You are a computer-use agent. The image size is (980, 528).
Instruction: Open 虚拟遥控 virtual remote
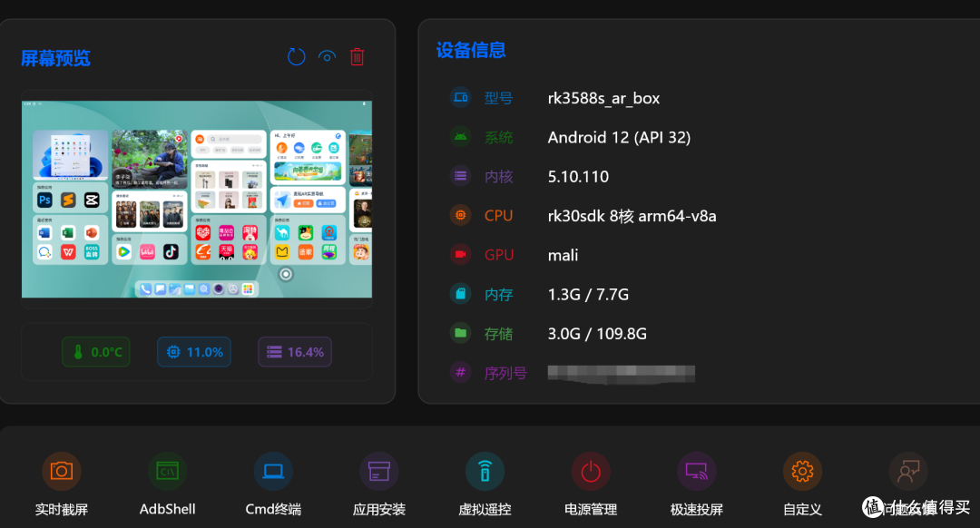(x=485, y=471)
